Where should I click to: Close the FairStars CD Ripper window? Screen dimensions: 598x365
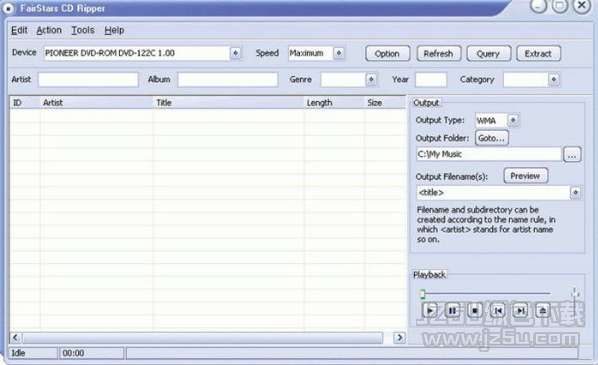[x=582, y=6]
